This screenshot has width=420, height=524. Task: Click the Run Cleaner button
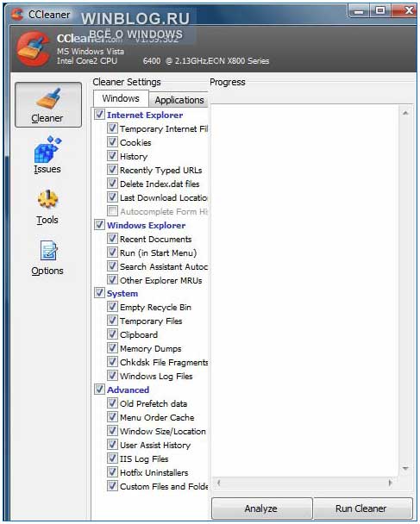tap(362, 508)
